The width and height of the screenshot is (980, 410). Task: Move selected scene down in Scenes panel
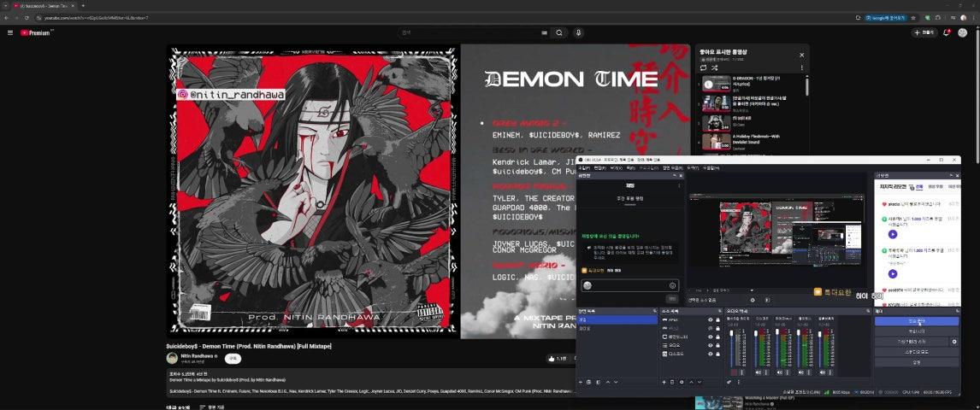tap(616, 382)
